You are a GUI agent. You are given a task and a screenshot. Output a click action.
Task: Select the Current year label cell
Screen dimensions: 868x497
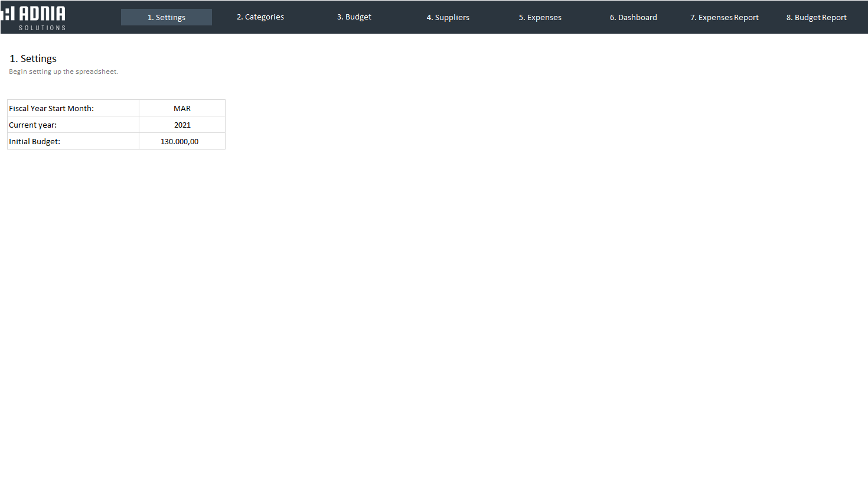(x=33, y=125)
